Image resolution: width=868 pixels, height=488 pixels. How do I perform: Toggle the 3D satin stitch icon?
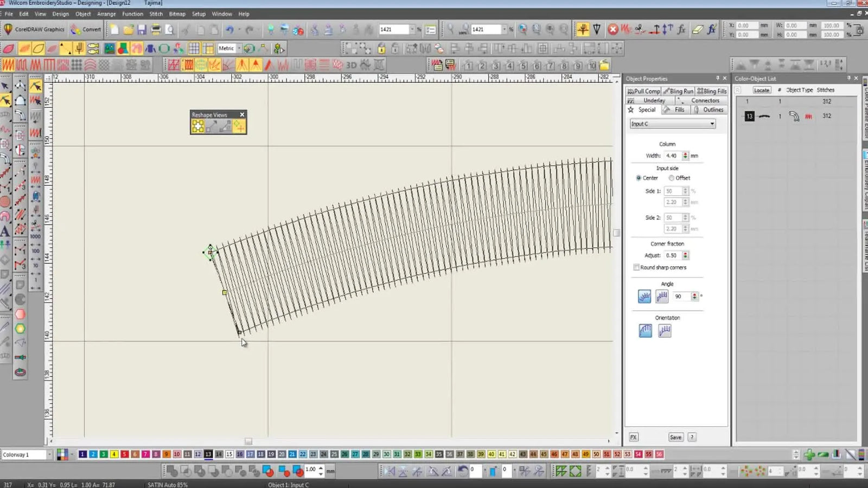pyautogui.click(x=351, y=65)
